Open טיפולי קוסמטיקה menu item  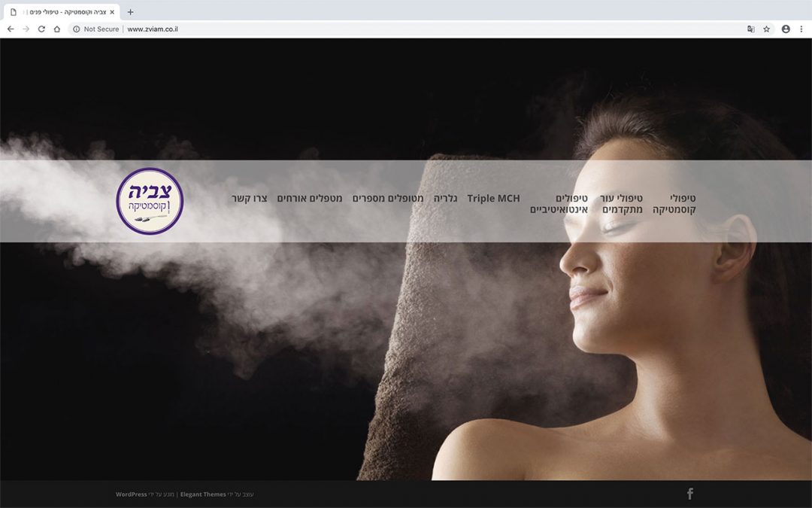(x=674, y=204)
